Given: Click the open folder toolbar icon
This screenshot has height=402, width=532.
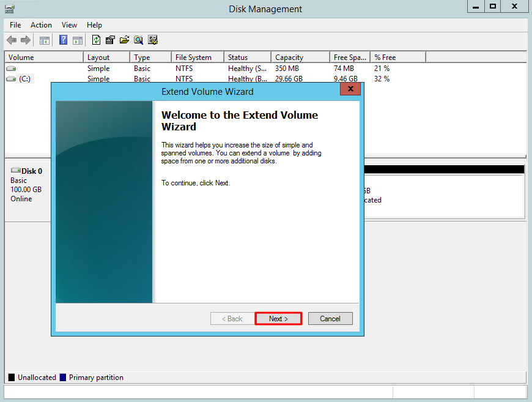Looking at the screenshot, I should click(124, 40).
